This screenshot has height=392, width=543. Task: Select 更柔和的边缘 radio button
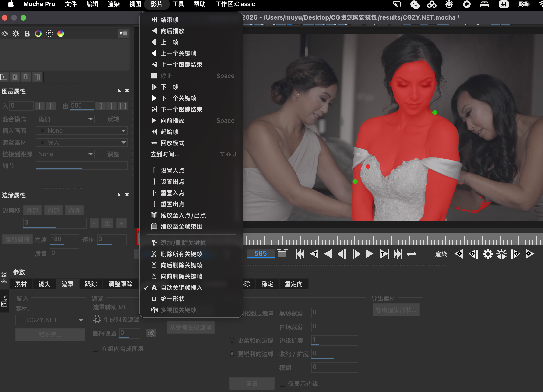[x=232, y=340]
